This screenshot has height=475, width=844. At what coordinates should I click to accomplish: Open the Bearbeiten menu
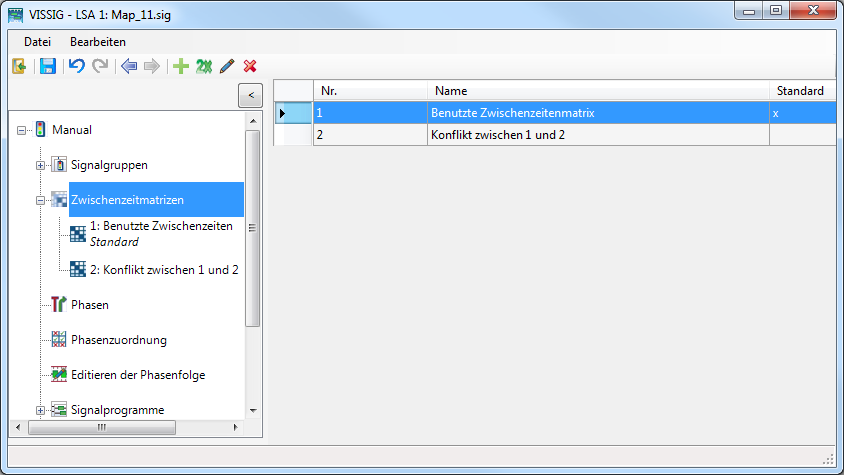pos(98,42)
